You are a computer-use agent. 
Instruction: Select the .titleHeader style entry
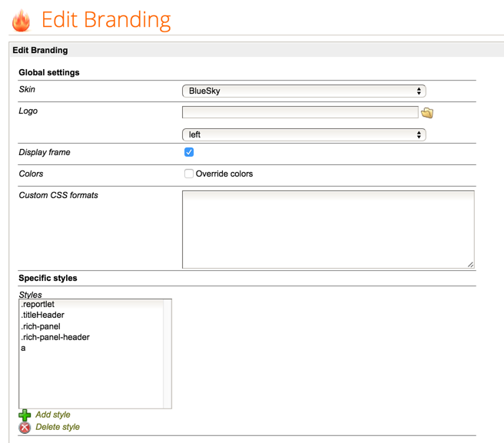click(x=43, y=315)
